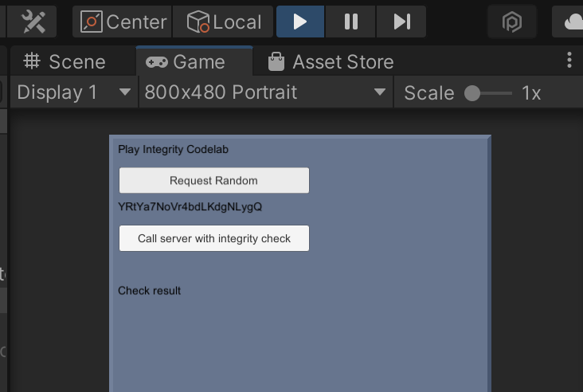Toggle handle rotation with Local button

(224, 22)
